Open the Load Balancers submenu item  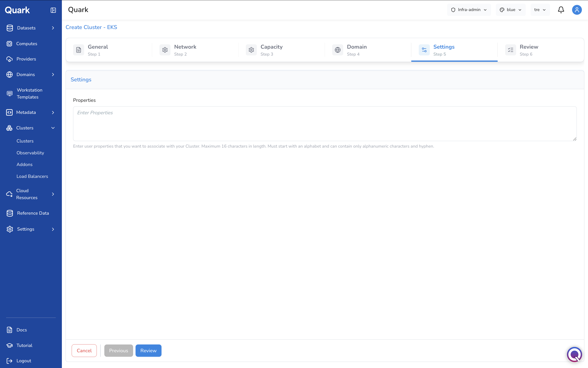[32, 176]
